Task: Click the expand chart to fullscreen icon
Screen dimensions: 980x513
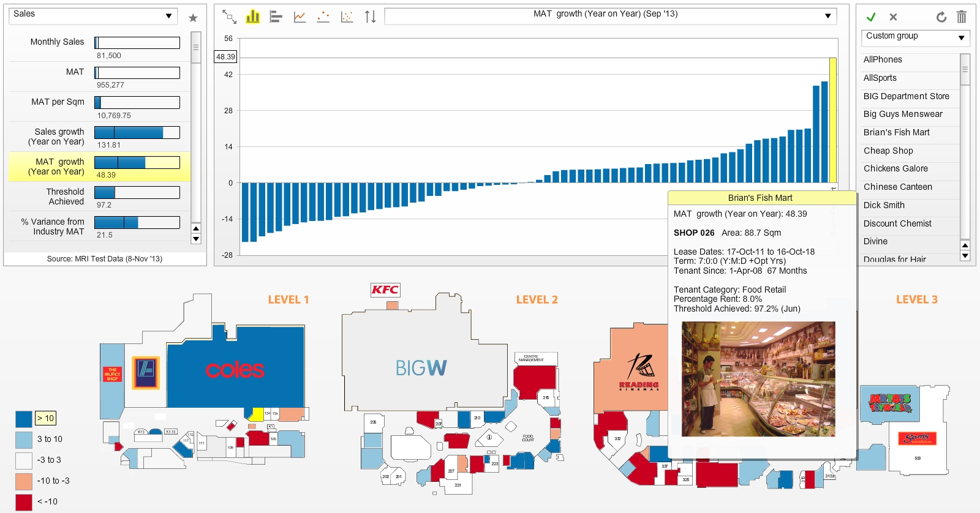Action: click(x=229, y=17)
